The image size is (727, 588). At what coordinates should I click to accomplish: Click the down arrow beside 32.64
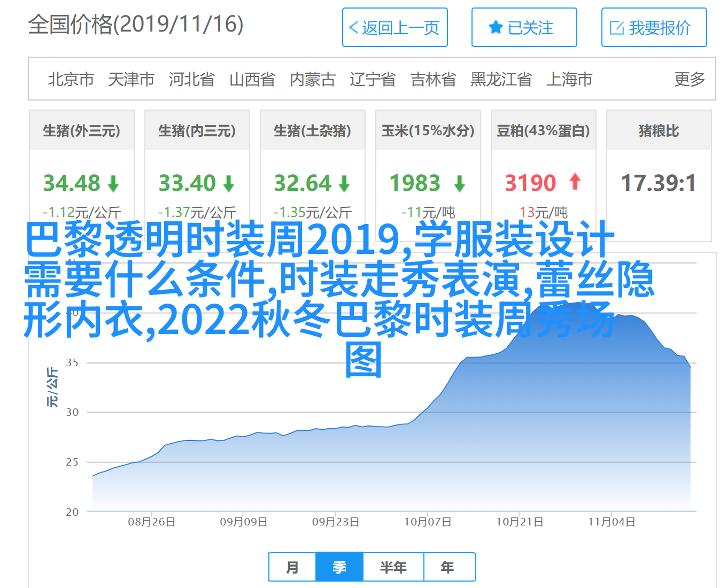344,184
